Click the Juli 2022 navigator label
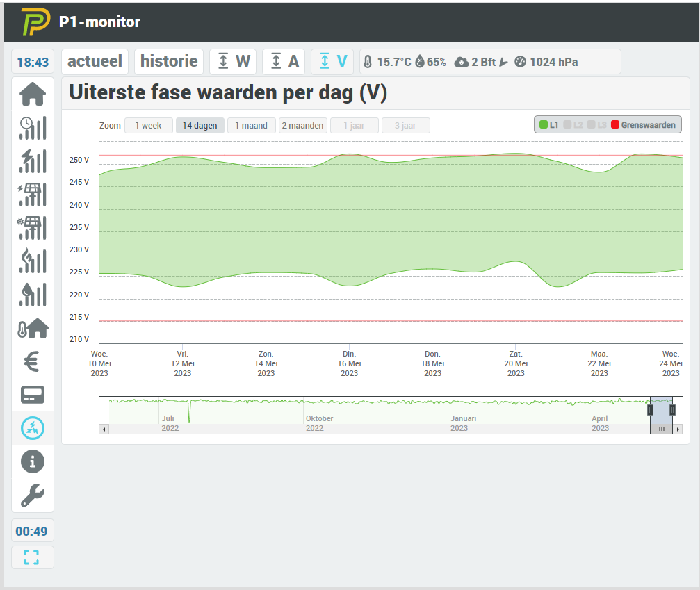Screen dimensions: 700x590 pos(170,423)
